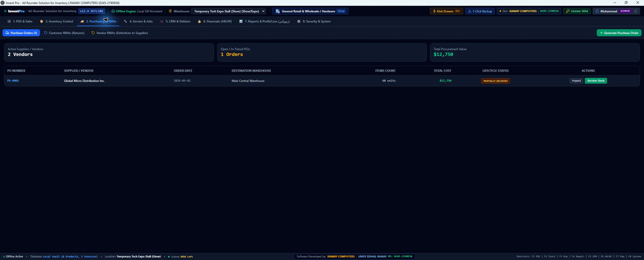Switch to 2. Inventory Control tab

point(56,21)
